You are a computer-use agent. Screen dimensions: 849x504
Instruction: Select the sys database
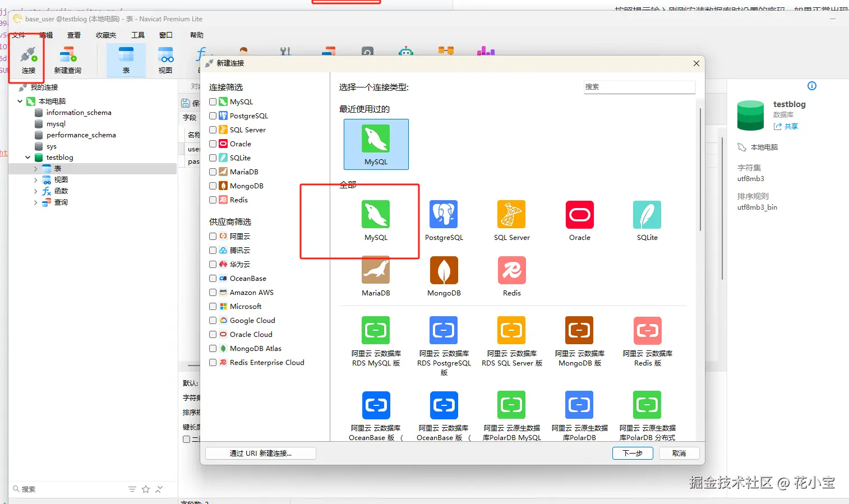(51, 146)
